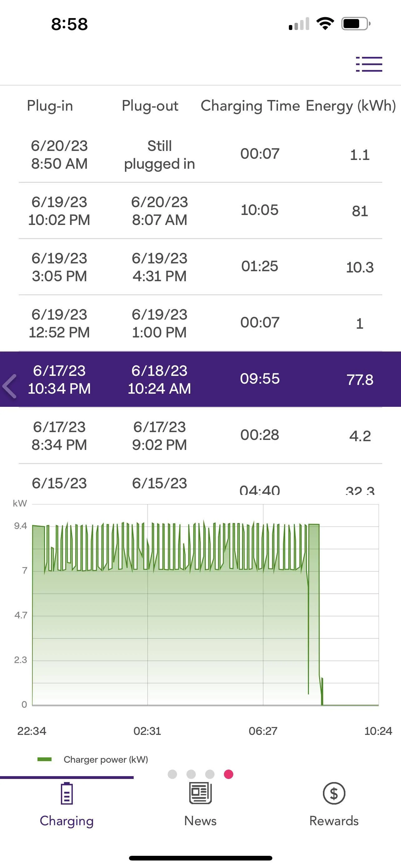Select the 6/19/23 10:02 PM charging session
Image resolution: width=401 pixels, height=868 pixels.
(200, 211)
